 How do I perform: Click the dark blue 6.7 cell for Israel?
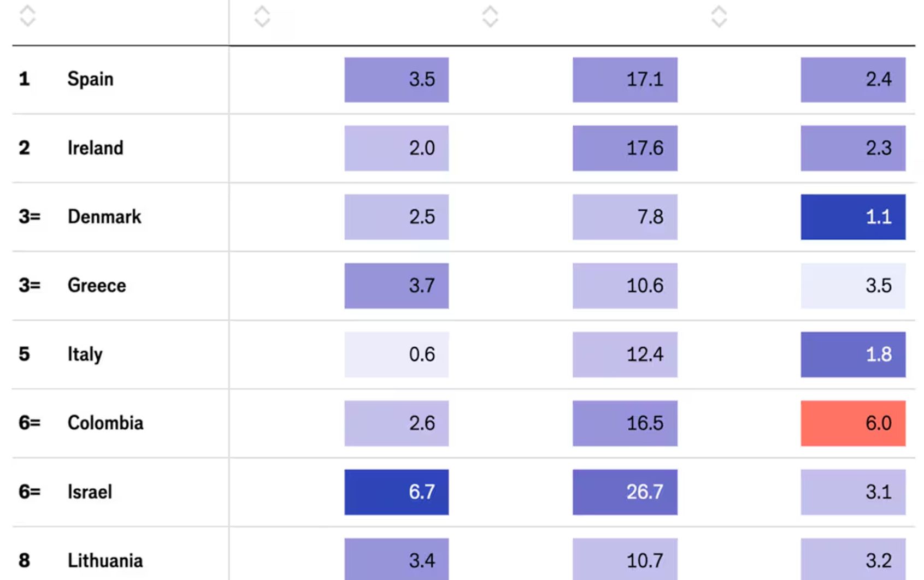pos(396,492)
